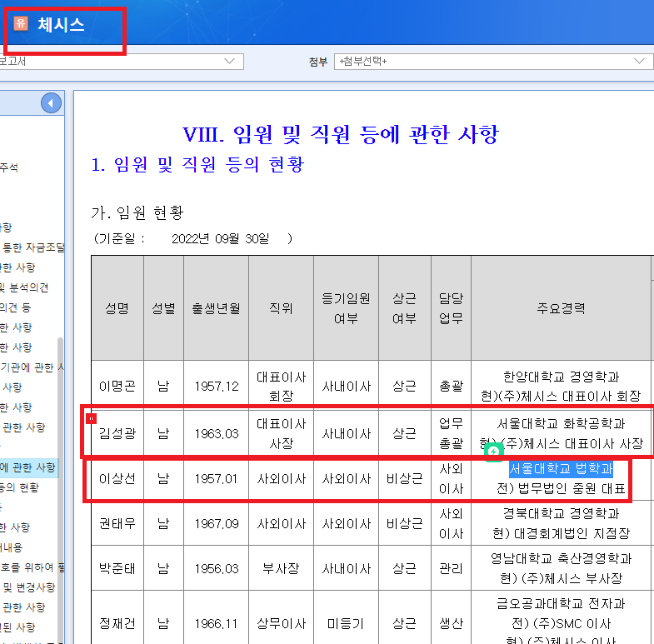Click the name cell 이명곤

pos(117,387)
